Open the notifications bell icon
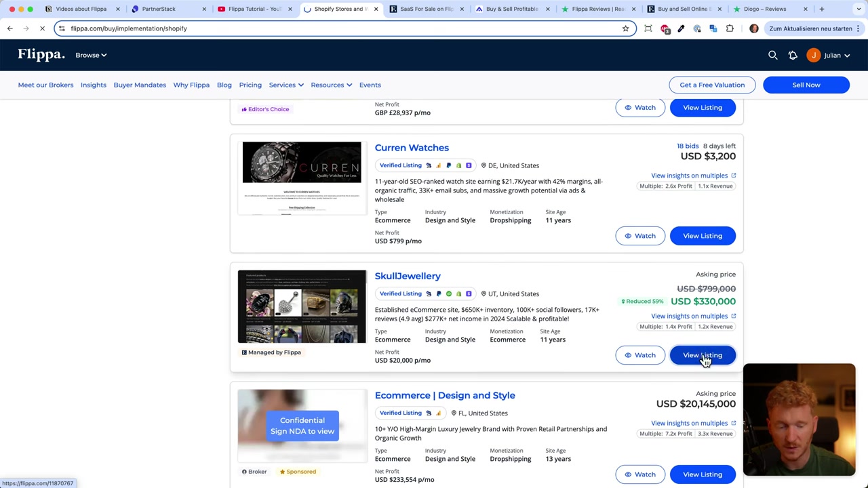Viewport: 868px width, 488px height. (793, 55)
